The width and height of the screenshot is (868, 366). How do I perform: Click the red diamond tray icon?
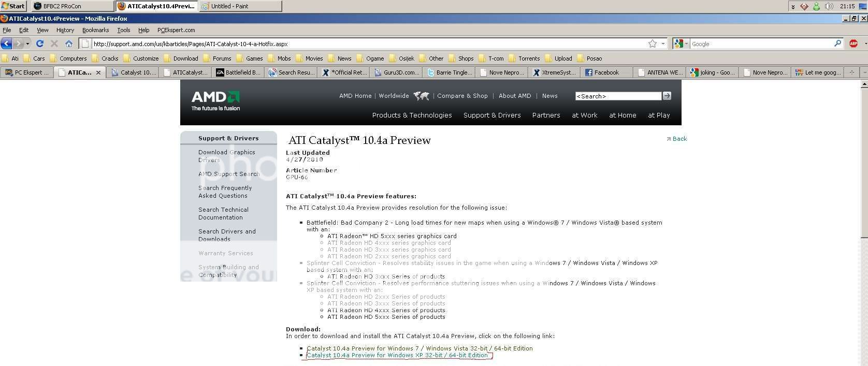coord(804,6)
